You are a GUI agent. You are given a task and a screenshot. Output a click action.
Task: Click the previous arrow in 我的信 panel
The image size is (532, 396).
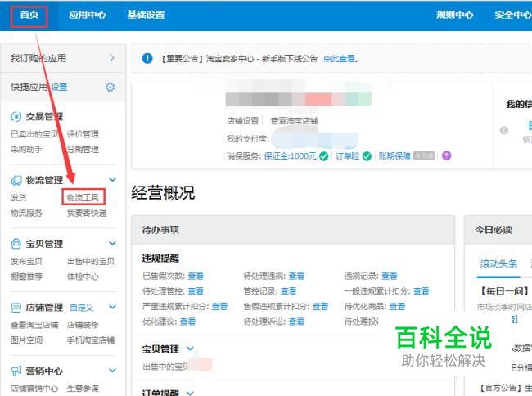tap(504, 130)
